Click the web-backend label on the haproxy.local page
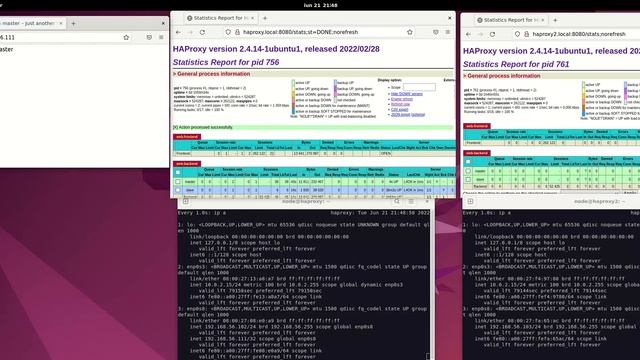Image resolution: width=640 pixels, height=360 pixels. pos(187,164)
